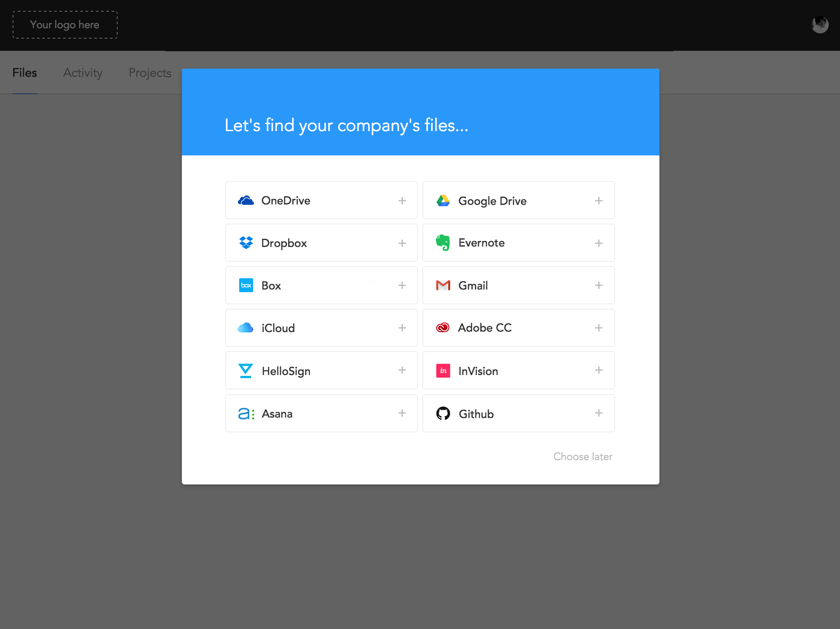Click the Dropbox logo icon
Viewport: 840px width, 629px height.
[246, 243]
